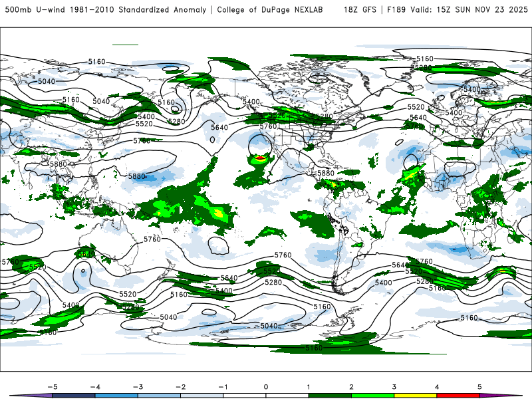The height and width of the screenshot is (399, 532).
Task: Click the "College of DuPage NEXLAB" label
Action: tap(270, 9)
